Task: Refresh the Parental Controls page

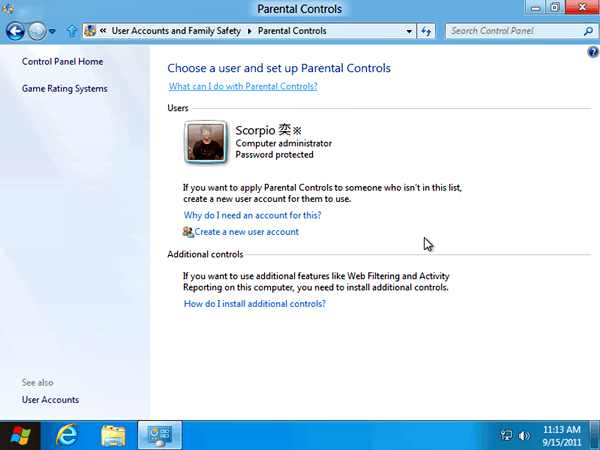Action: pos(426,31)
